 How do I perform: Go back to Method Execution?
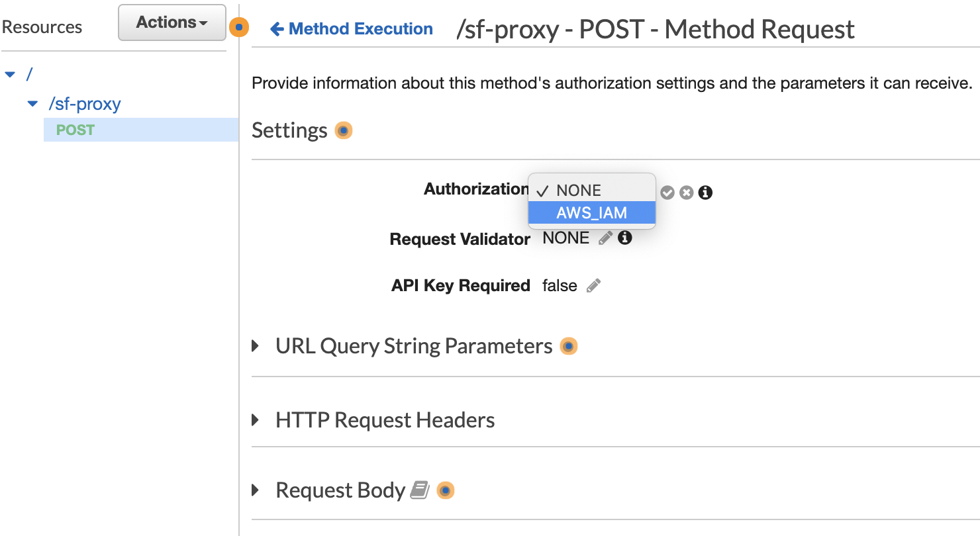[352, 29]
